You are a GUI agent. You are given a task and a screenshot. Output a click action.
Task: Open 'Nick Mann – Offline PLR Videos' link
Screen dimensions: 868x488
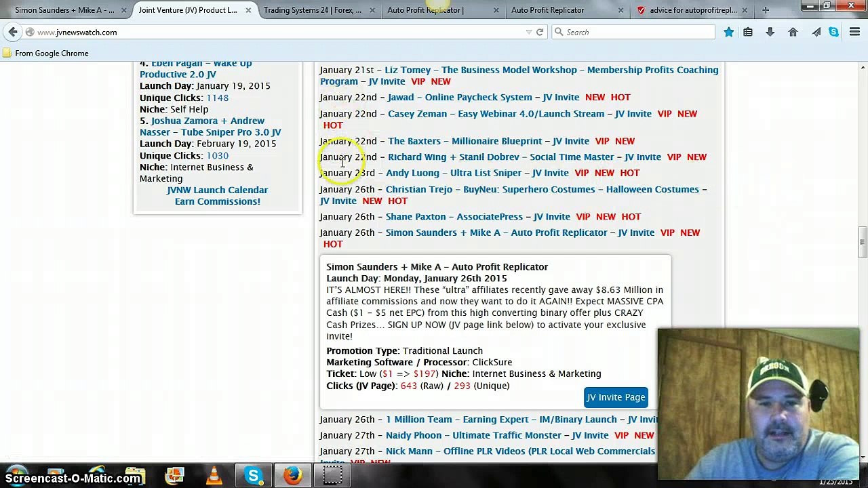(x=520, y=451)
